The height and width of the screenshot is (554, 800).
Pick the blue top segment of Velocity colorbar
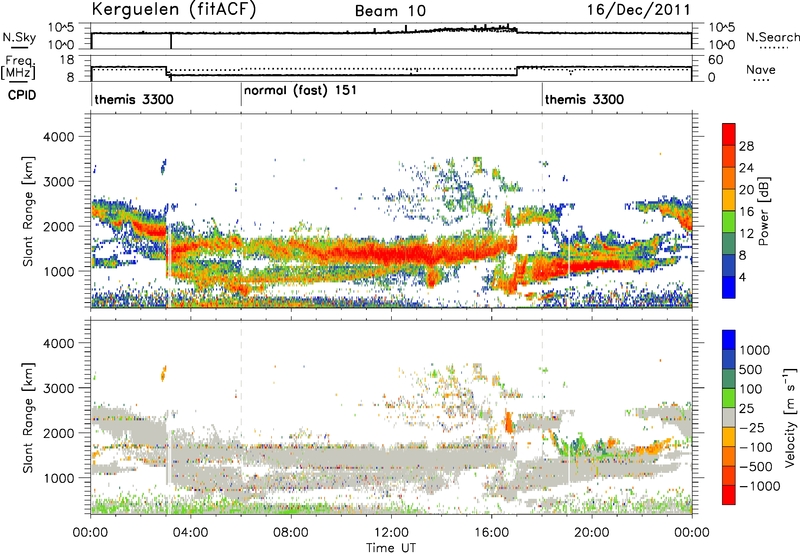pos(729,340)
